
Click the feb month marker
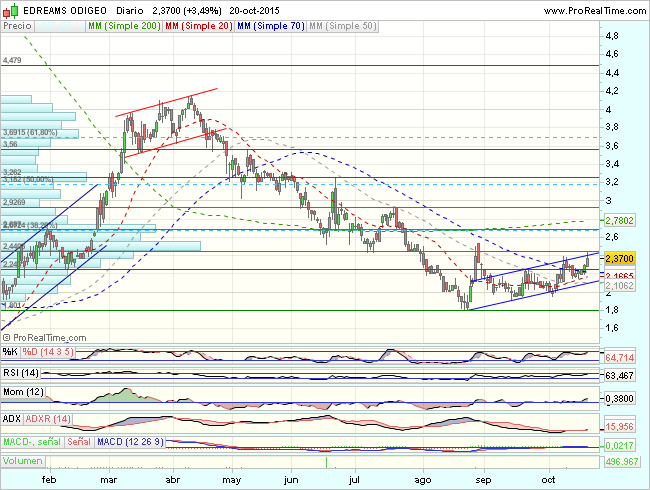coord(49,480)
